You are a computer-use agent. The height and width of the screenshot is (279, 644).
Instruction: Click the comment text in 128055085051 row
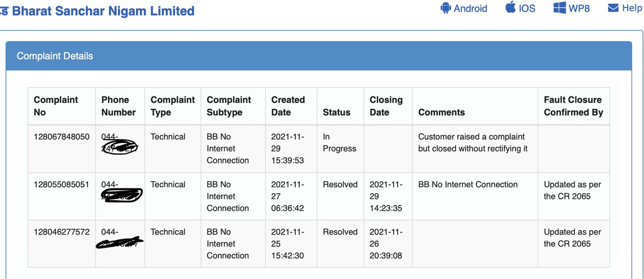click(x=468, y=185)
